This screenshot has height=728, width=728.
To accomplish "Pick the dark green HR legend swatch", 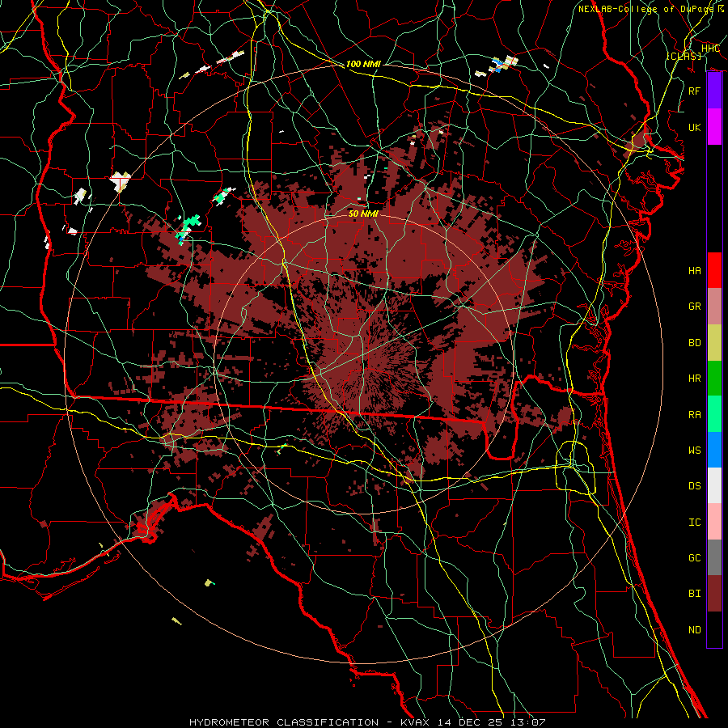I will [714, 379].
